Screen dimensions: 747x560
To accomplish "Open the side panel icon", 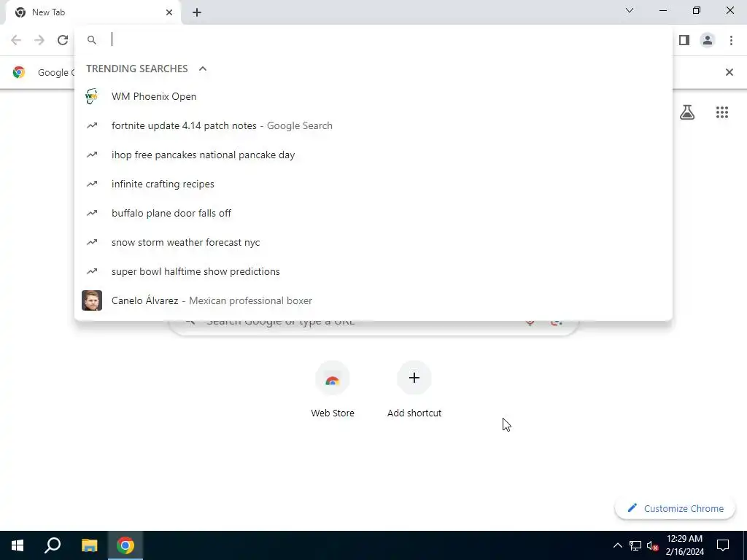I will [684, 40].
